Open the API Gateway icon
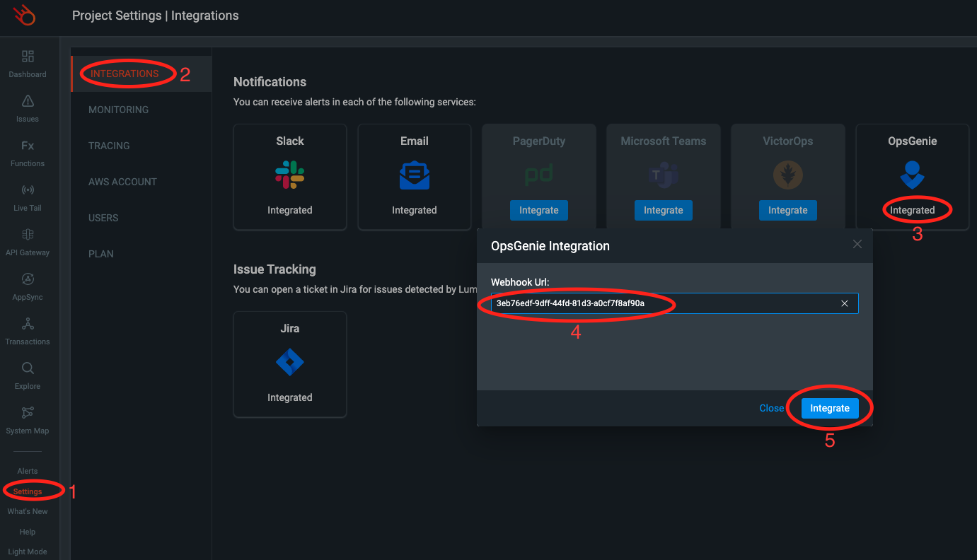 coord(28,235)
